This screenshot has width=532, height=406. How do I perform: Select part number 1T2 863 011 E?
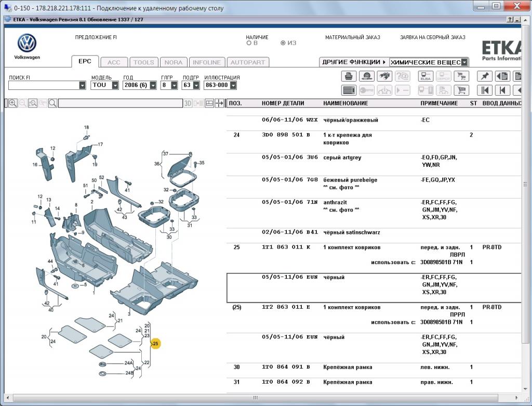click(286, 307)
